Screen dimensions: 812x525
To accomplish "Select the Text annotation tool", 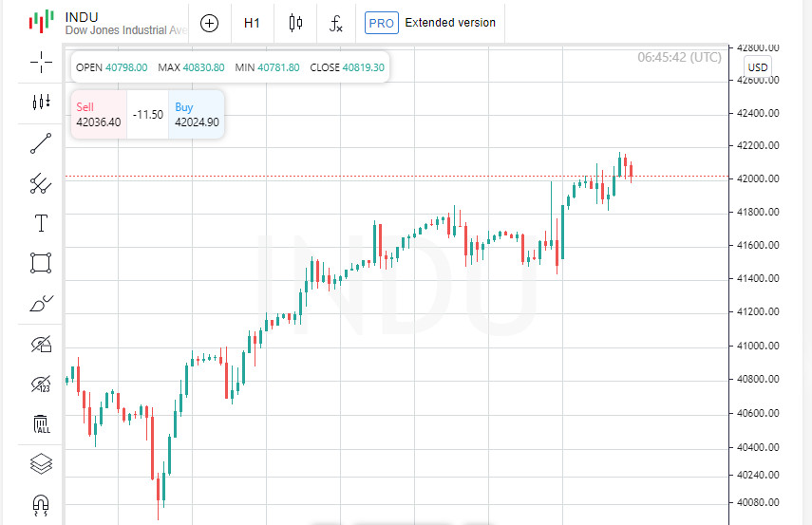I will click(x=41, y=223).
